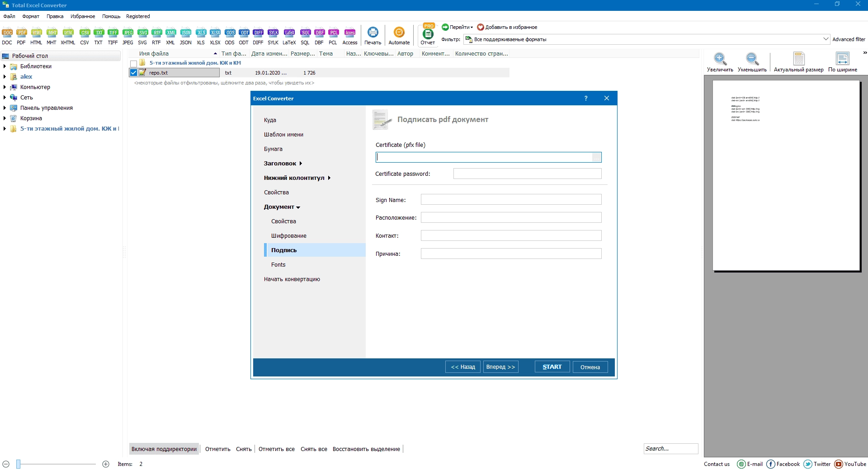
Task: Go to next step with Вперед
Action: coord(500,367)
